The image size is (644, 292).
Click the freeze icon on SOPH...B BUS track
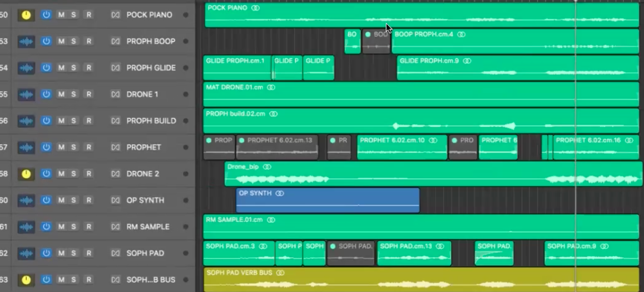[x=116, y=280]
